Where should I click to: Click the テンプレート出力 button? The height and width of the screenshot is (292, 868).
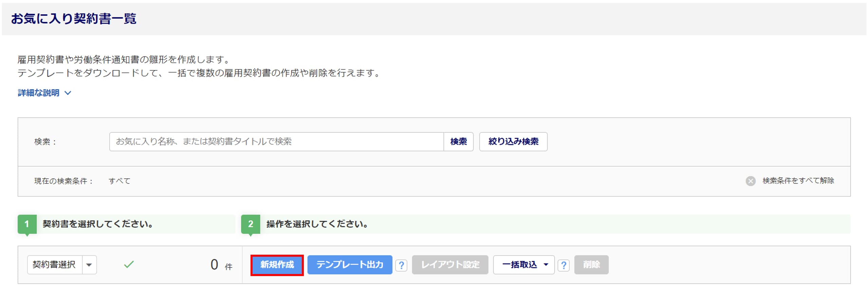pos(349,265)
